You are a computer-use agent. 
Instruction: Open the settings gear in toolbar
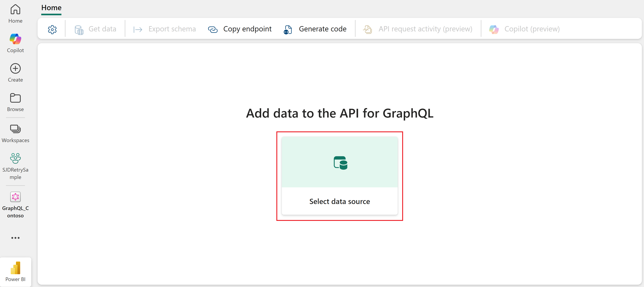tap(52, 29)
